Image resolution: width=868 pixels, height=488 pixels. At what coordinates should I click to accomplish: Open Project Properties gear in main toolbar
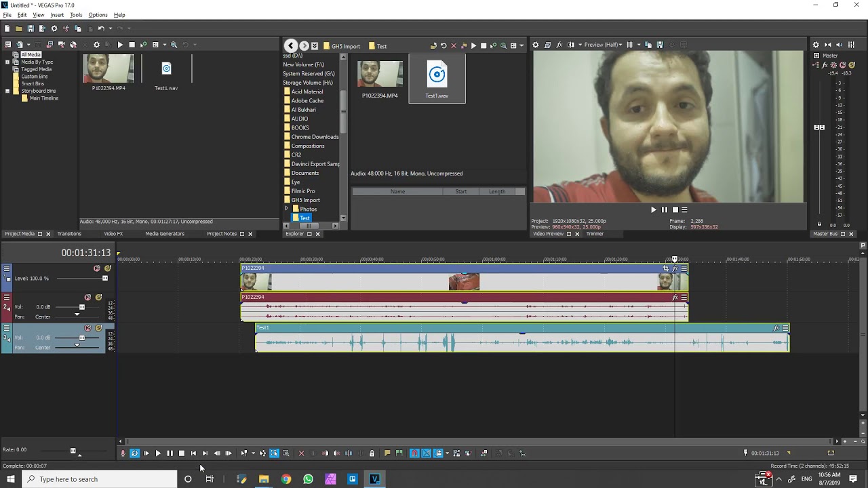54,28
